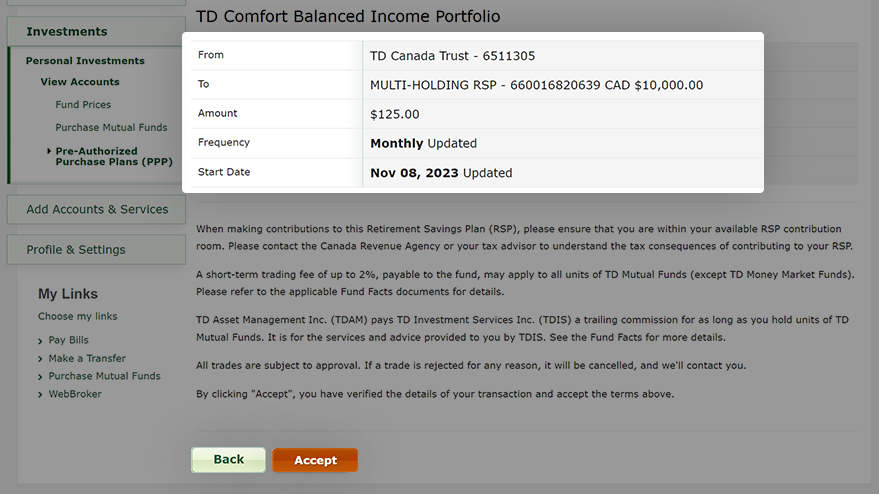Click the 'Frequency' row label
Image resolution: width=879 pixels, height=494 pixels.
pos(224,142)
